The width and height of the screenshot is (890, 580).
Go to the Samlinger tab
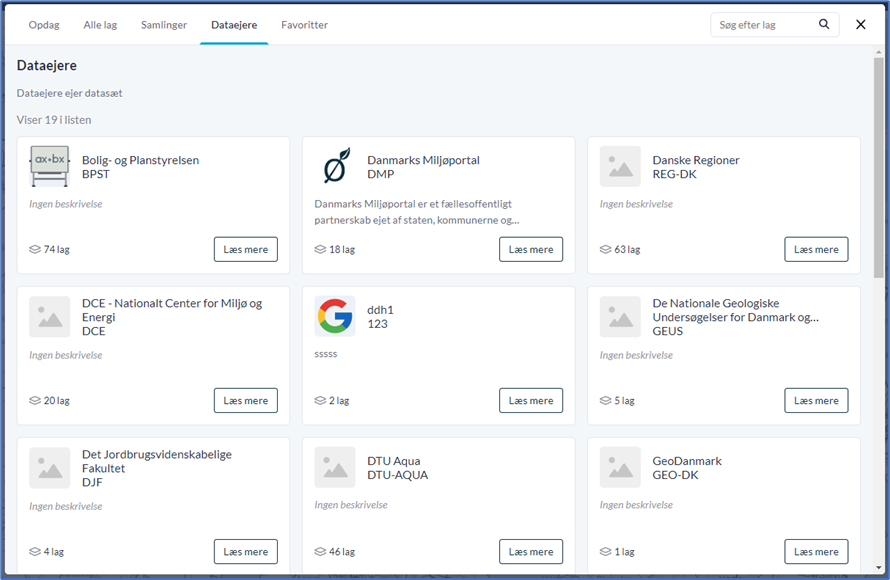[x=164, y=24]
